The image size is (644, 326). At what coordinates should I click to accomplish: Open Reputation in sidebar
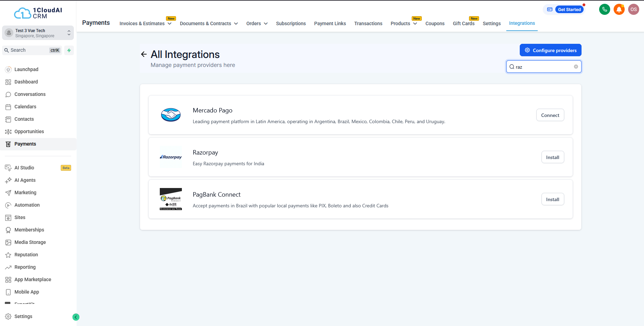click(26, 255)
